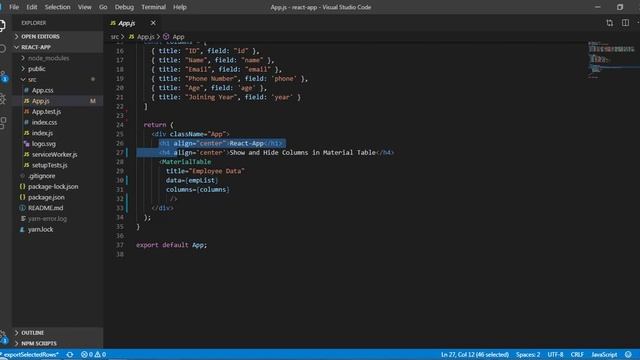Click the EXPLORER panel title
The image size is (640, 360).
(34, 23)
